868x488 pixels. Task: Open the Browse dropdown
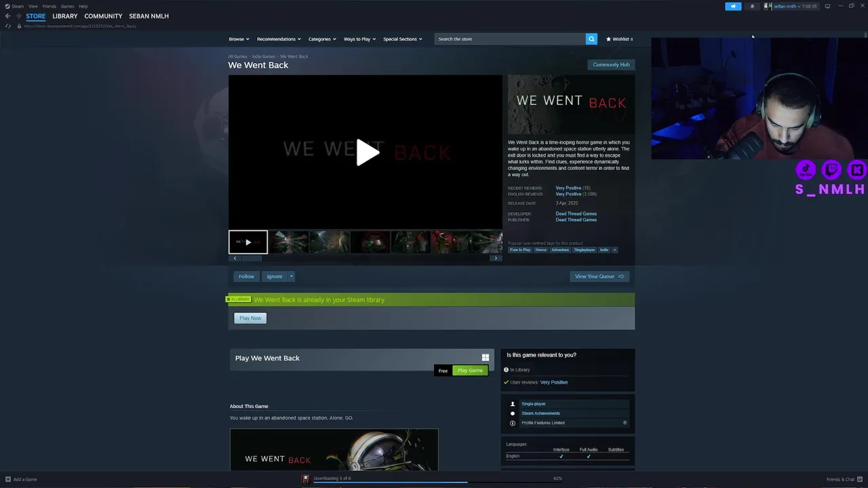click(239, 39)
